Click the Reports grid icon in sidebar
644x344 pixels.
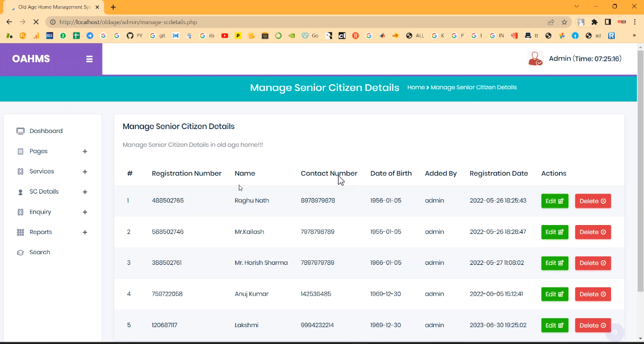21,232
